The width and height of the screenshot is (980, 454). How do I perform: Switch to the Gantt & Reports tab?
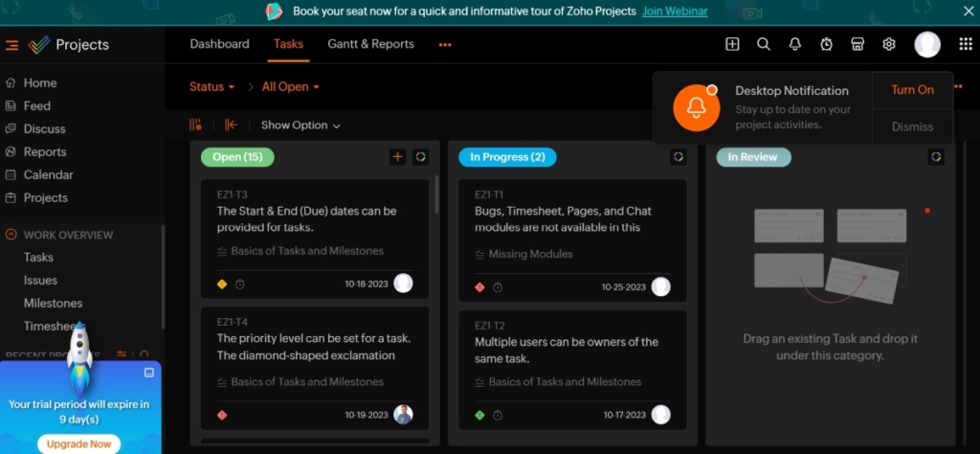(x=370, y=44)
